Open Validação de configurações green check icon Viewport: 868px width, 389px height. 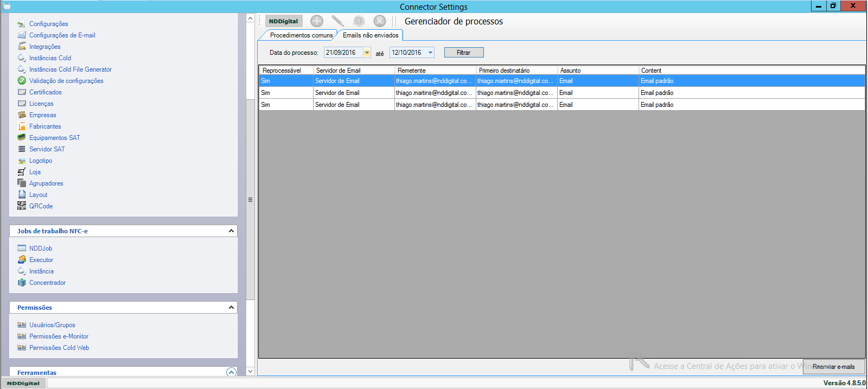[22, 81]
